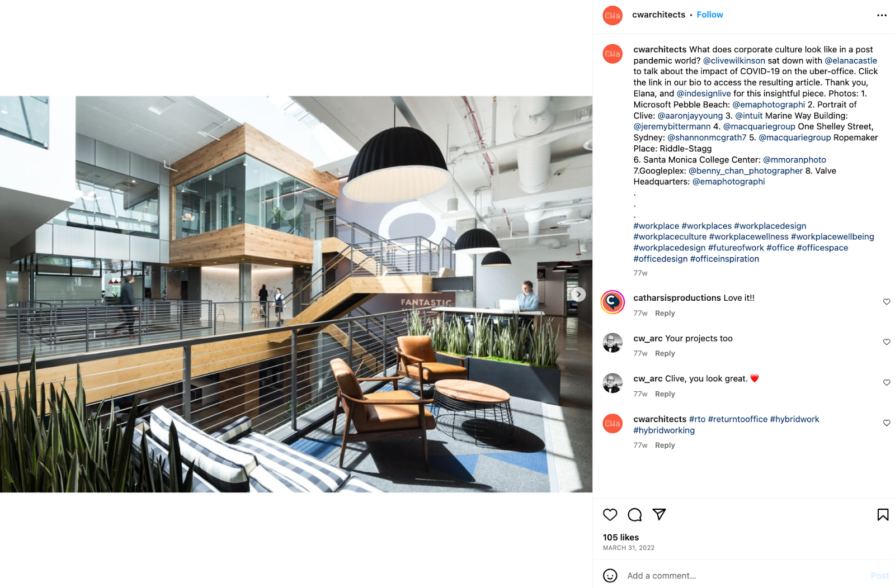This screenshot has height=588, width=895.
Task: Save the post with bookmark icon
Action: pos(883,515)
